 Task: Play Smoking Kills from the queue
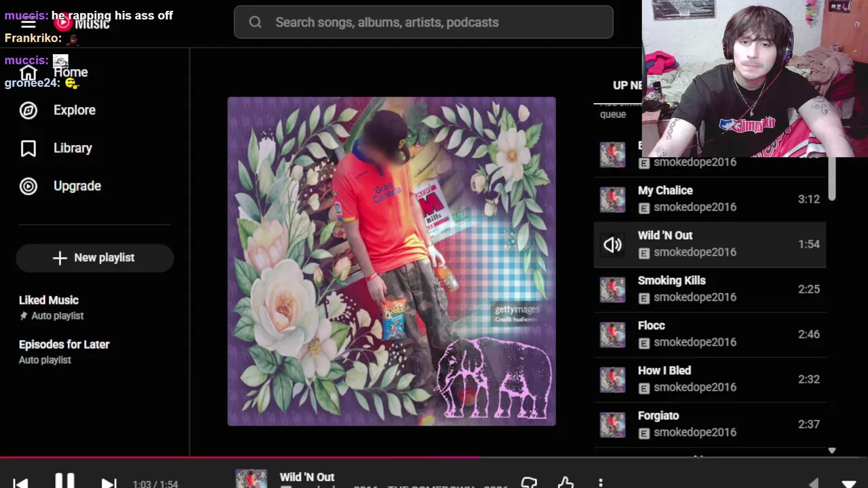point(709,289)
